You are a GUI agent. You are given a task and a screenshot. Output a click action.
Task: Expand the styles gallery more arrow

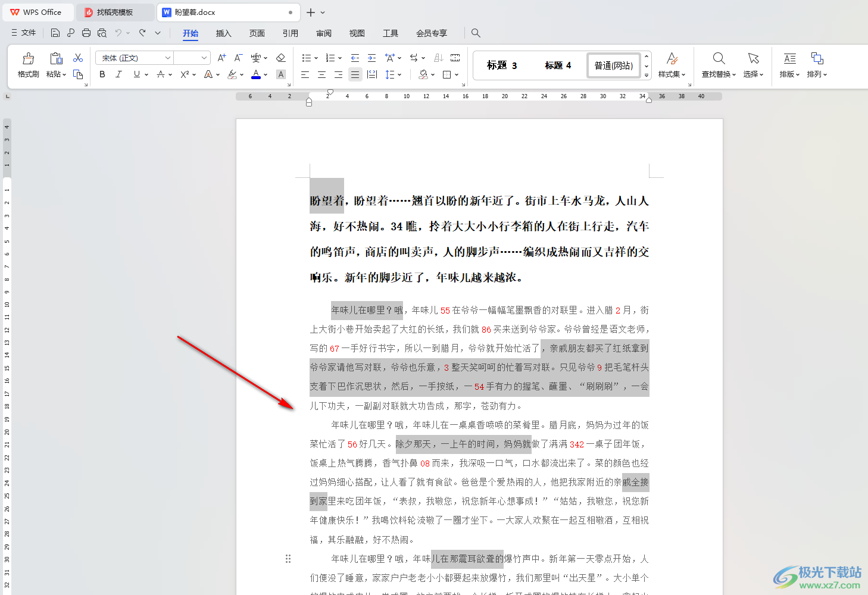tap(647, 76)
